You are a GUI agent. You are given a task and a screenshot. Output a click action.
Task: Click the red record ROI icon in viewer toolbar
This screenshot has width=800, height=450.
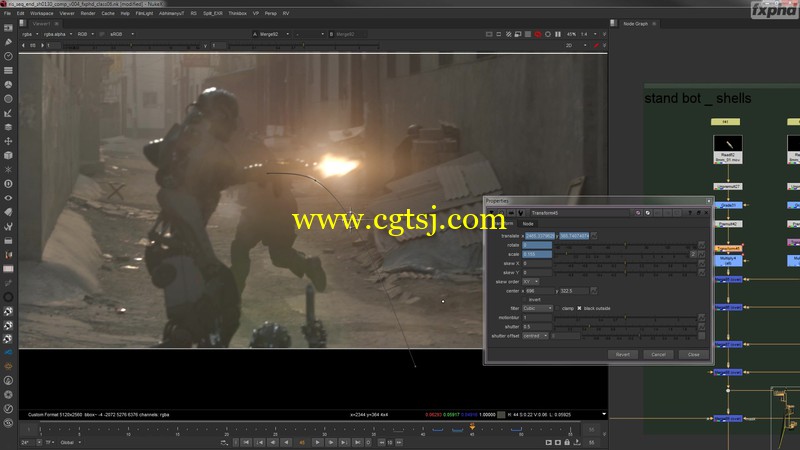click(x=538, y=34)
